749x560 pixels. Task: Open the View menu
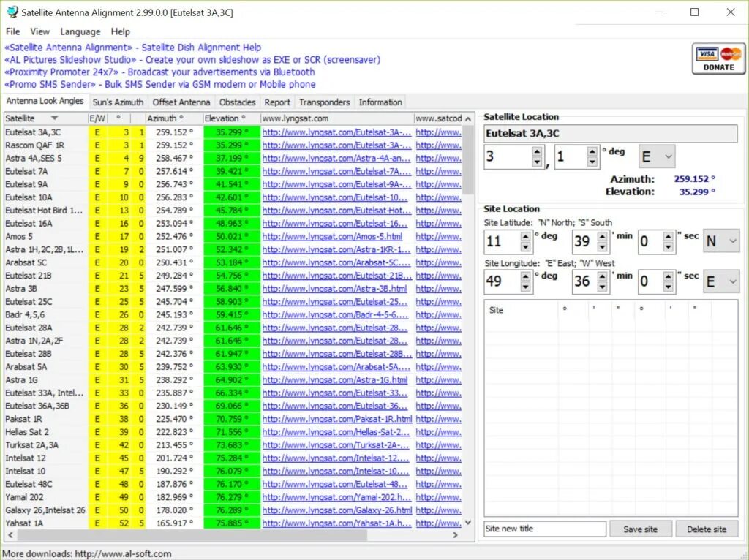point(39,31)
